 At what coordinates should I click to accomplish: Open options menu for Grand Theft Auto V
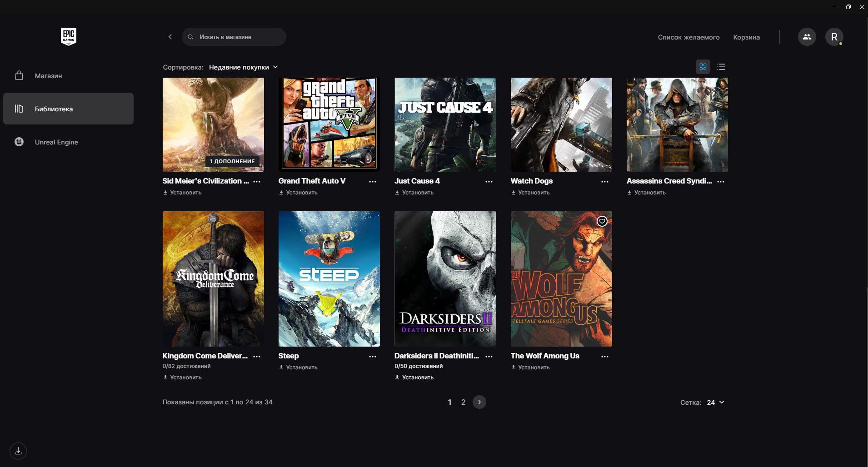click(x=373, y=181)
